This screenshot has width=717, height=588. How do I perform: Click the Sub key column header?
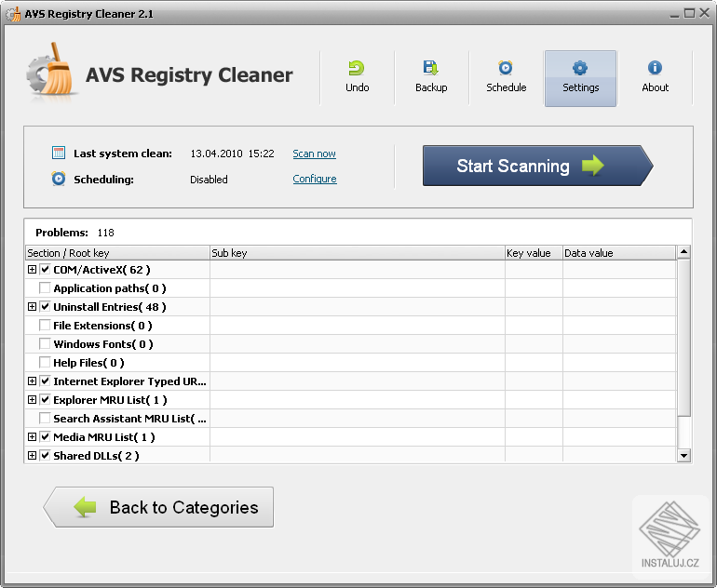[358, 253]
